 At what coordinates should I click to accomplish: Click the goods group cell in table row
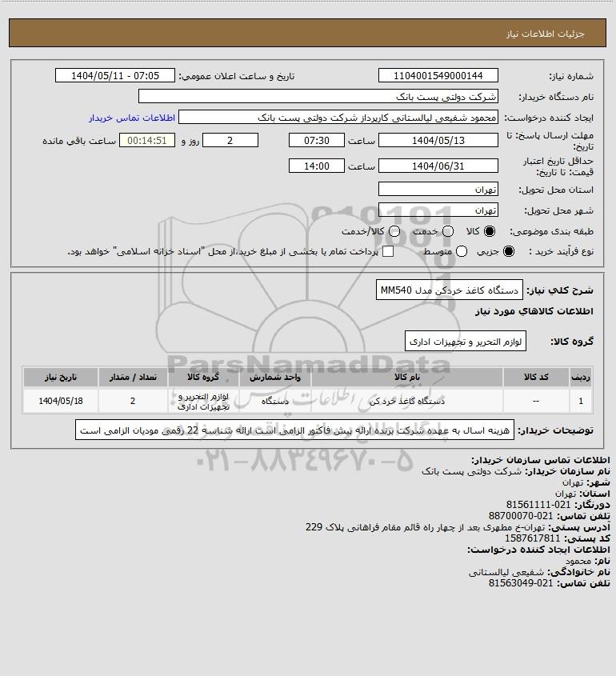coord(203,401)
